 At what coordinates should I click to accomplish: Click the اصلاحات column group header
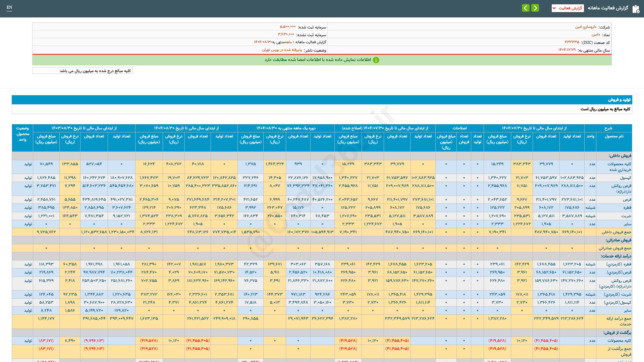(x=460, y=128)
